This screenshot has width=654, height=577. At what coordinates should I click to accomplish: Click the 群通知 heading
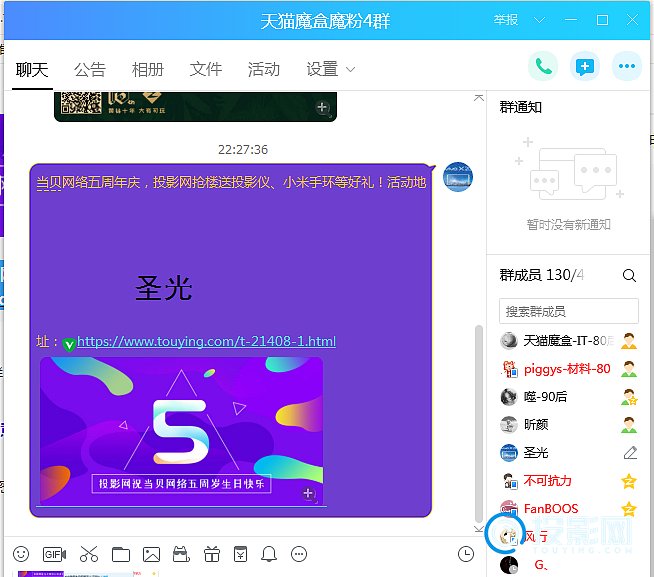(x=521, y=108)
